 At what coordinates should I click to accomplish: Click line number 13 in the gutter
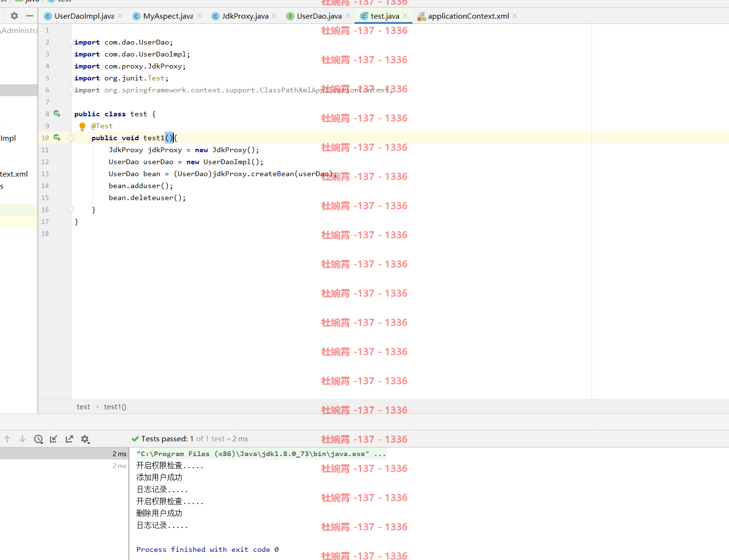[x=45, y=174]
